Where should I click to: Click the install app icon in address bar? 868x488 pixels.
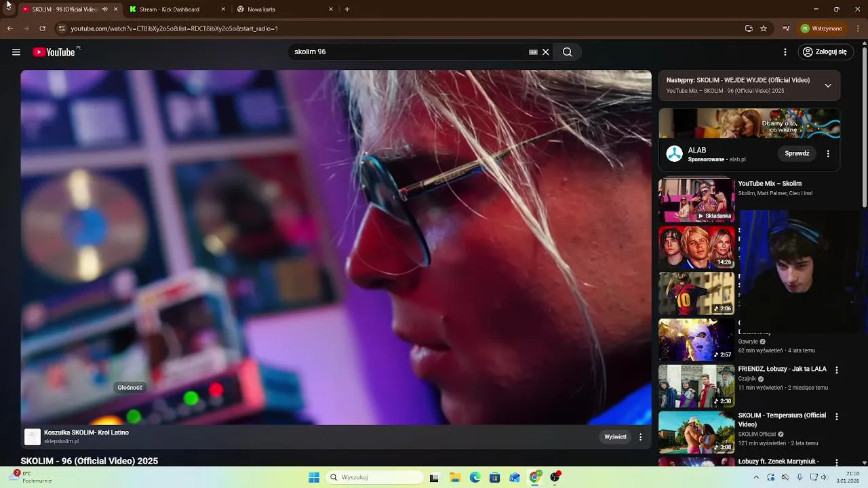point(749,28)
